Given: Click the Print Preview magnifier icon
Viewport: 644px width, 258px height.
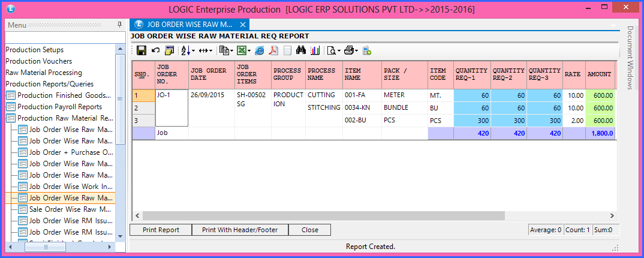Looking at the screenshot, I should click(331, 50).
